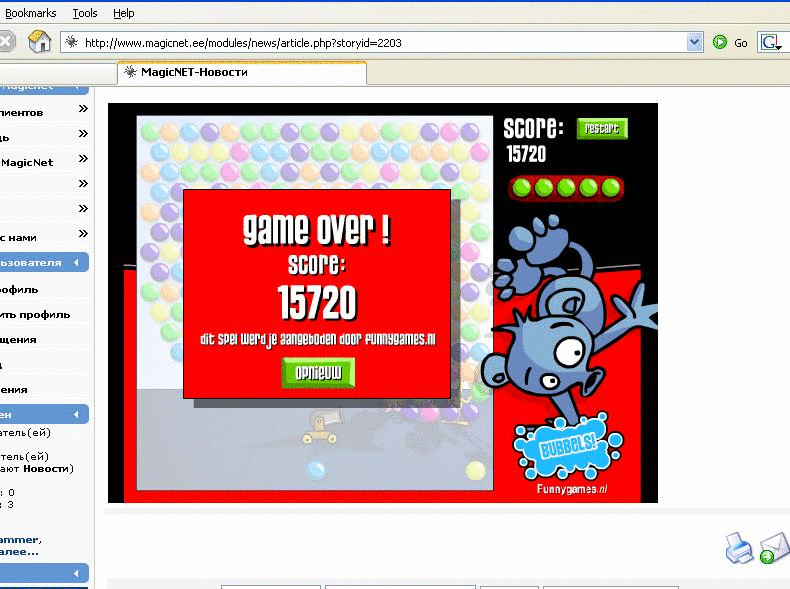The image size is (790, 589).
Task: Click the print article icon
Action: click(739, 548)
